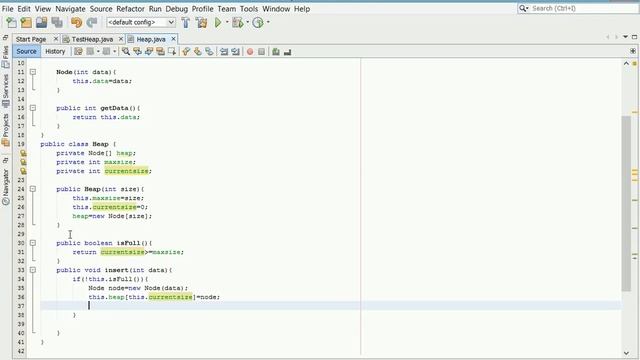Switch editor to History view

55,51
